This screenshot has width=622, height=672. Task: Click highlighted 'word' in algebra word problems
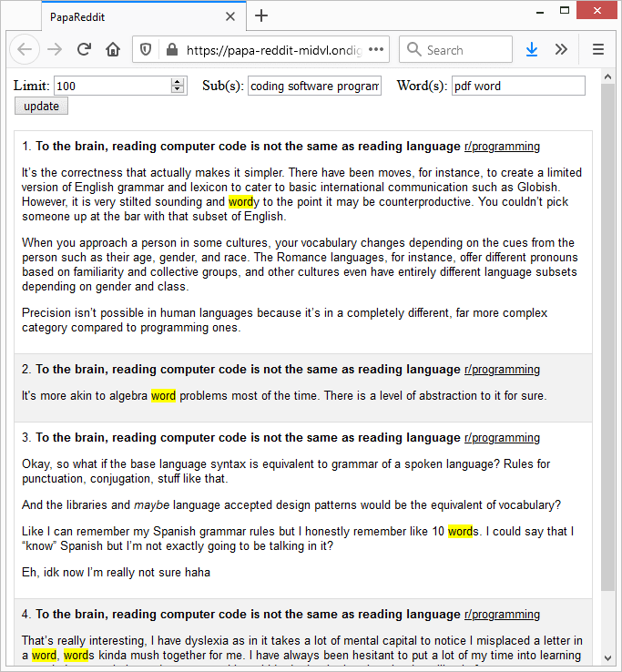[x=163, y=395]
